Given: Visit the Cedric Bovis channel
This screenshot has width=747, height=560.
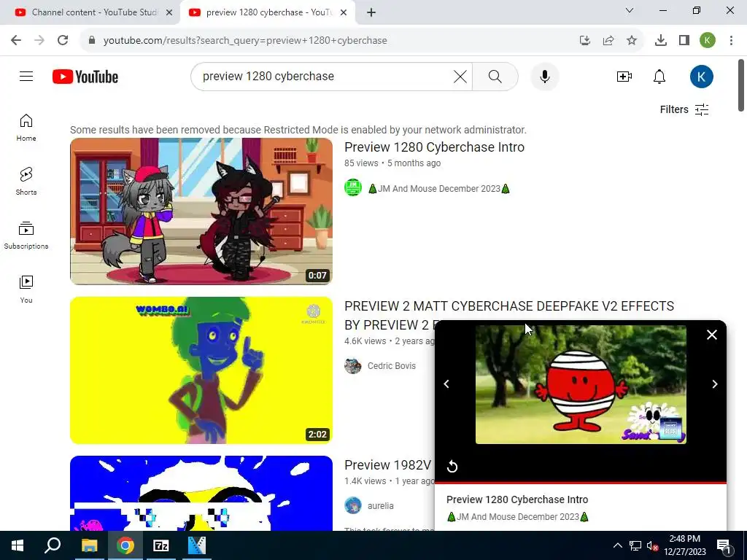Looking at the screenshot, I should [x=392, y=366].
